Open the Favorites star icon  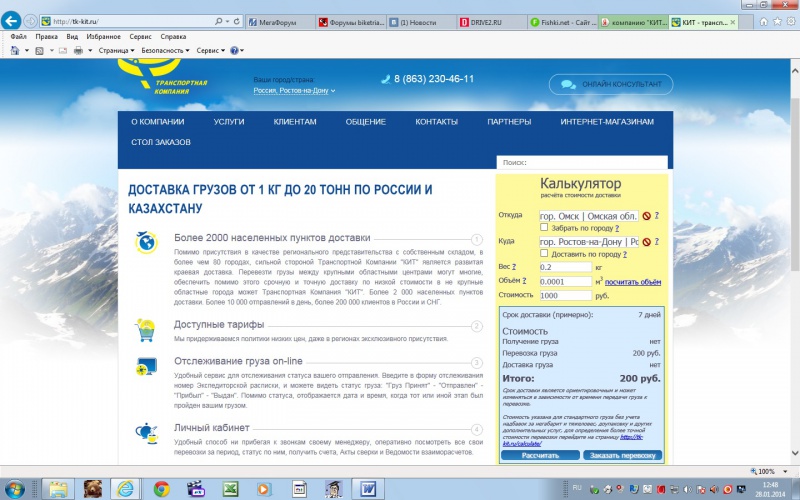(777, 21)
